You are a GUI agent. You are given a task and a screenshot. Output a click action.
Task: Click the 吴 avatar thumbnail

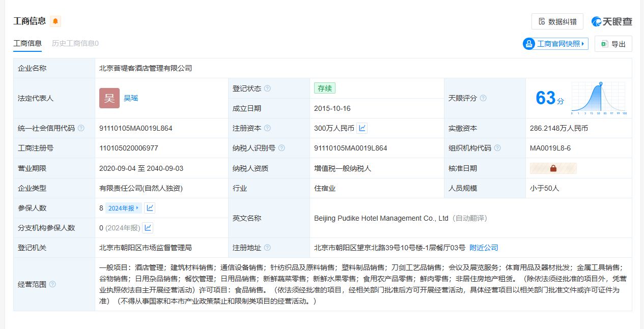click(109, 98)
